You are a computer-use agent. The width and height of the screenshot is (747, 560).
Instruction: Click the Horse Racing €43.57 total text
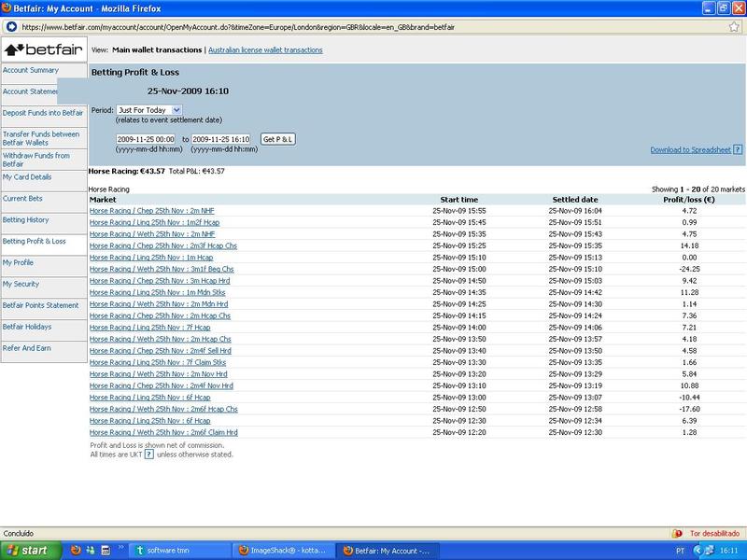click(x=127, y=171)
